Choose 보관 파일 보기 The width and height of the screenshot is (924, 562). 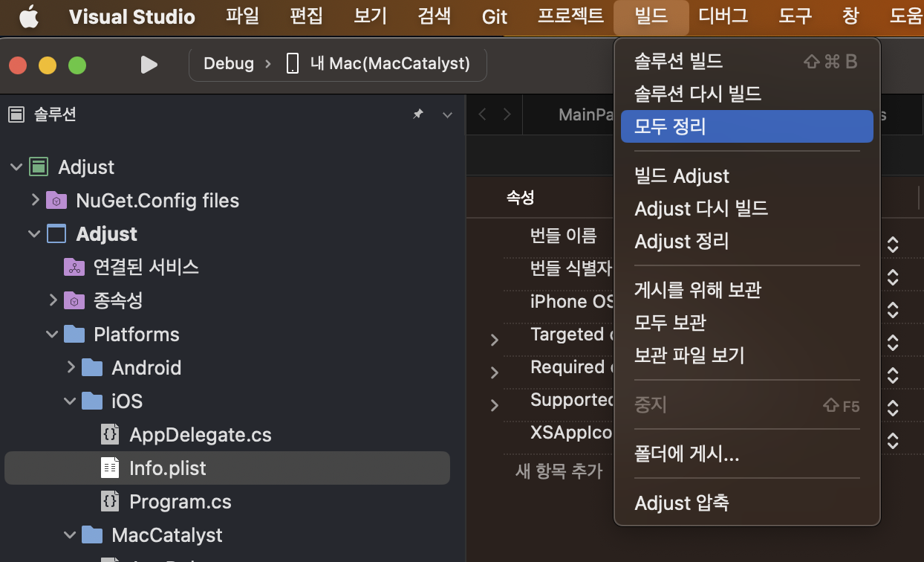click(746, 355)
